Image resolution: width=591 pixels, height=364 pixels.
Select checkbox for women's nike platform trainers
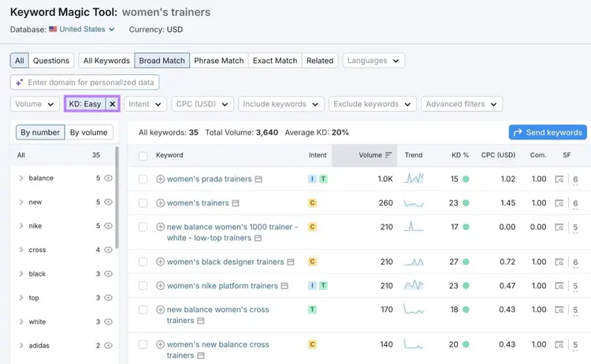[x=143, y=286]
